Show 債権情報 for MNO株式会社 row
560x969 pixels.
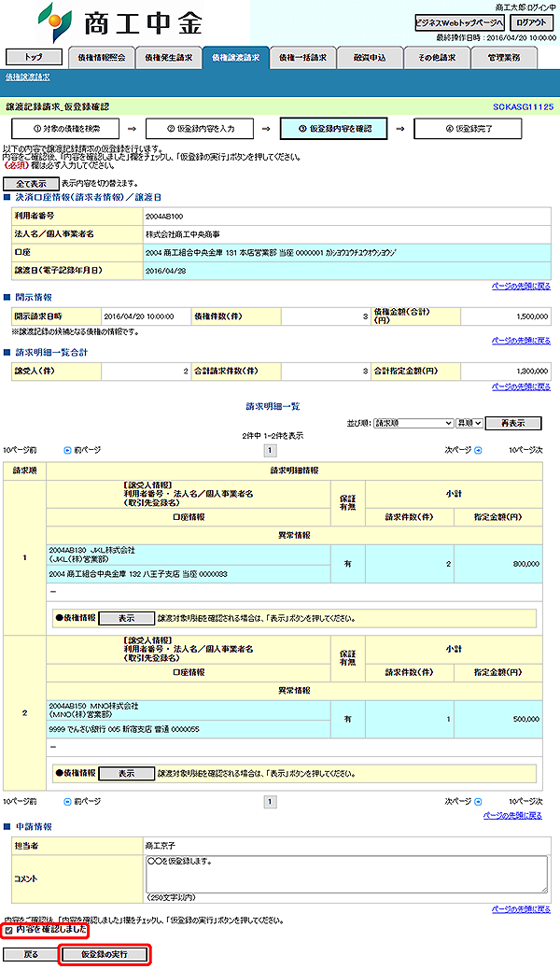[x=127, y=773]
